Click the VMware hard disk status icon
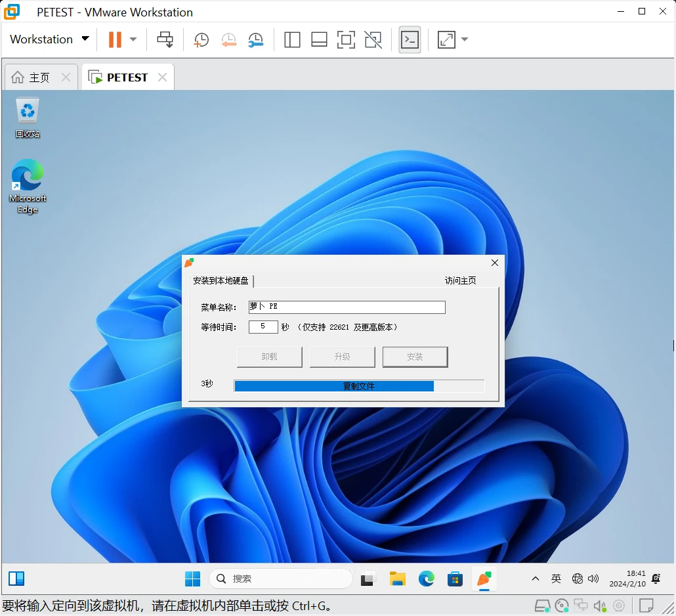 pyautogui.click(x=542, y=606)
